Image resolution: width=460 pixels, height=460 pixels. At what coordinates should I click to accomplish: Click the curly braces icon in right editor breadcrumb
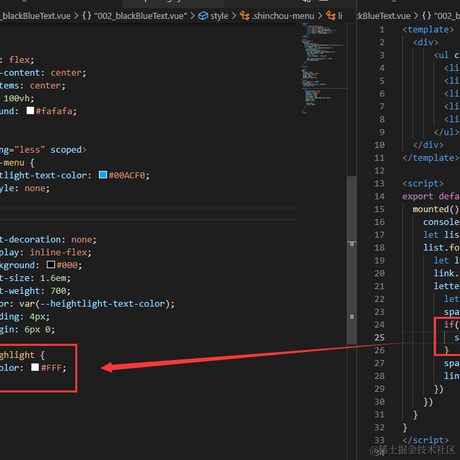click(x=426, y=16)
